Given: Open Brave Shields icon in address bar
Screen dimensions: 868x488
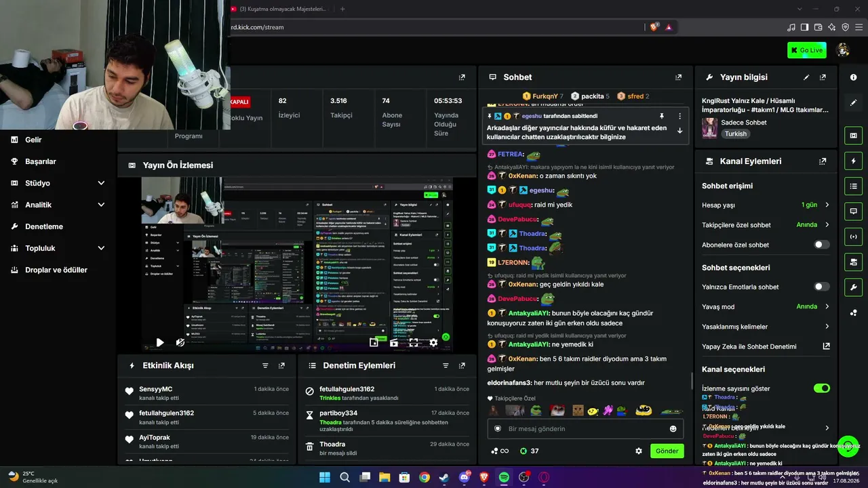Looking at the screenshot, I should 654,27.
